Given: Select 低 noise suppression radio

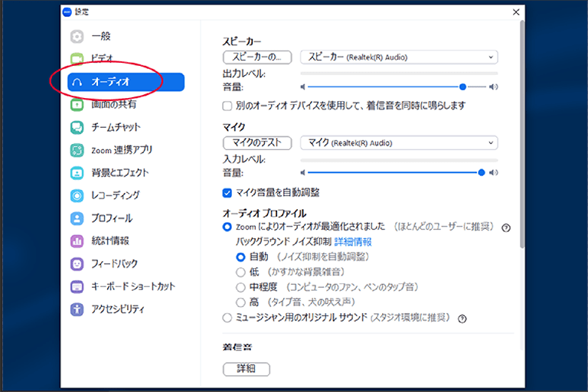Looking at the screenshot, I should click(x=240, y=272).
